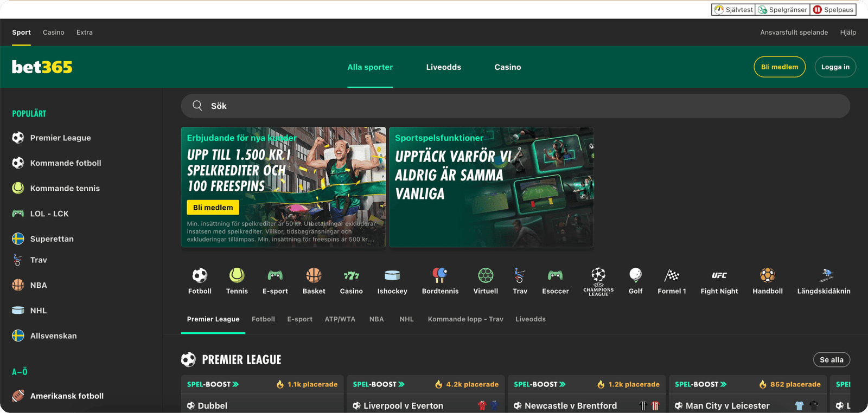Select the E-sport filter tab
Image resolution: width=868 pixels, height=413 pixels.
300,319
